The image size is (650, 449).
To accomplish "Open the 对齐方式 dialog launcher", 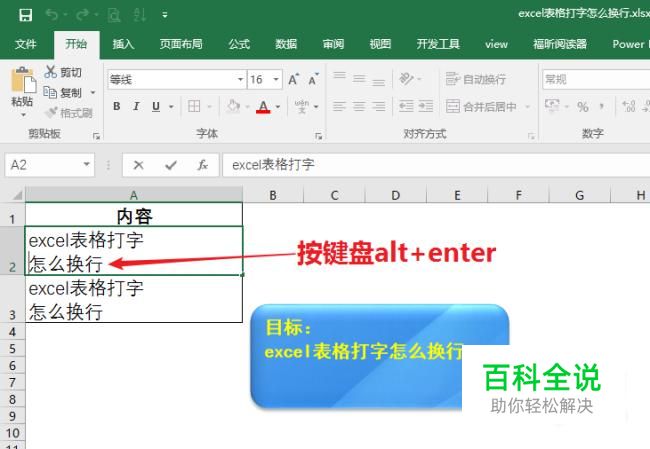I will pos(531,136).
